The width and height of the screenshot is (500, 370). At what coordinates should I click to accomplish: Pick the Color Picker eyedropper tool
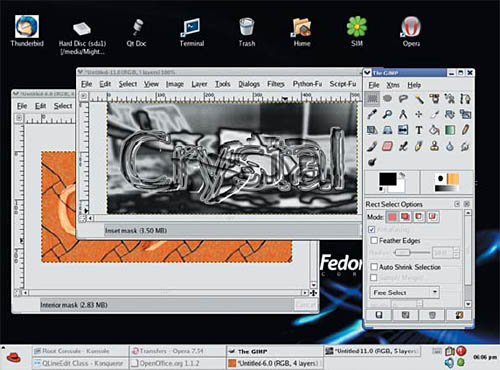coord(372,114)
